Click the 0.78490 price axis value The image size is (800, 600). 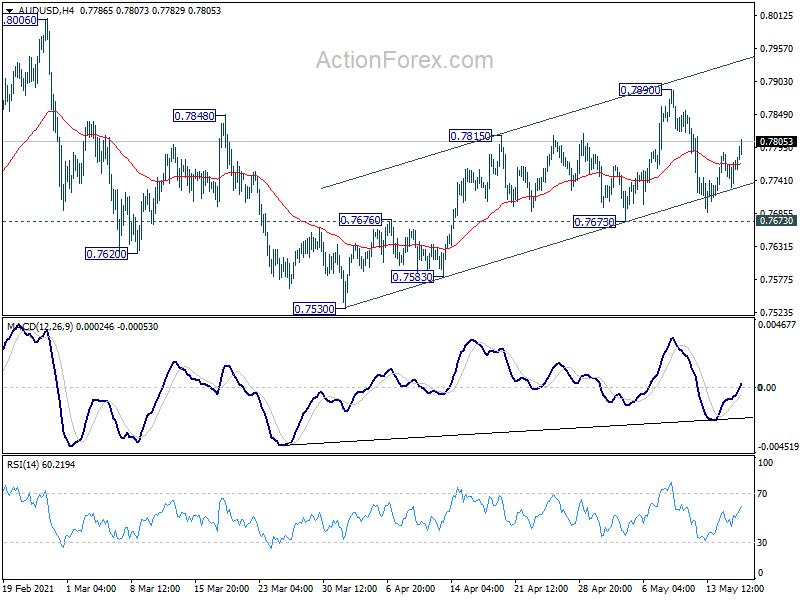click(x=777, y=115)
